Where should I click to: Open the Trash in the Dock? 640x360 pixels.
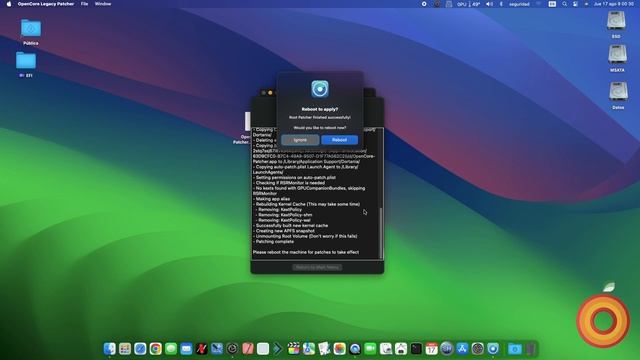(x=530, y=349)
